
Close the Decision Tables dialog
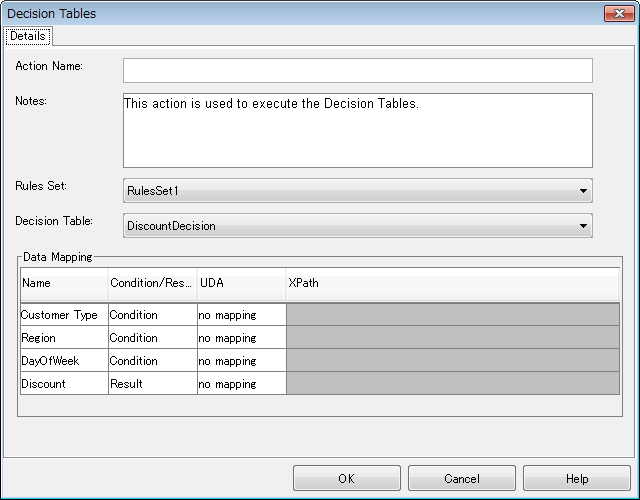pos(619,13)
